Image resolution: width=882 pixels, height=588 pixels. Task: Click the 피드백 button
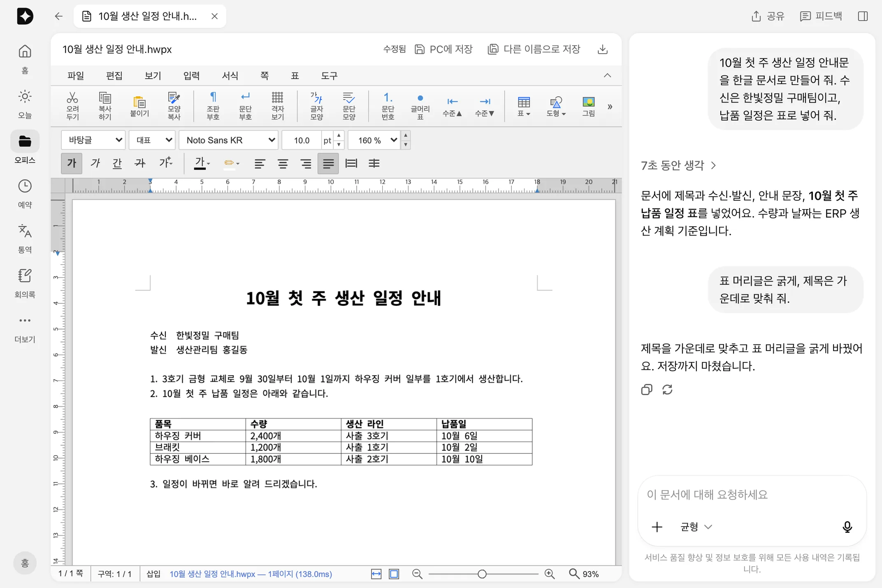[821, 16]
